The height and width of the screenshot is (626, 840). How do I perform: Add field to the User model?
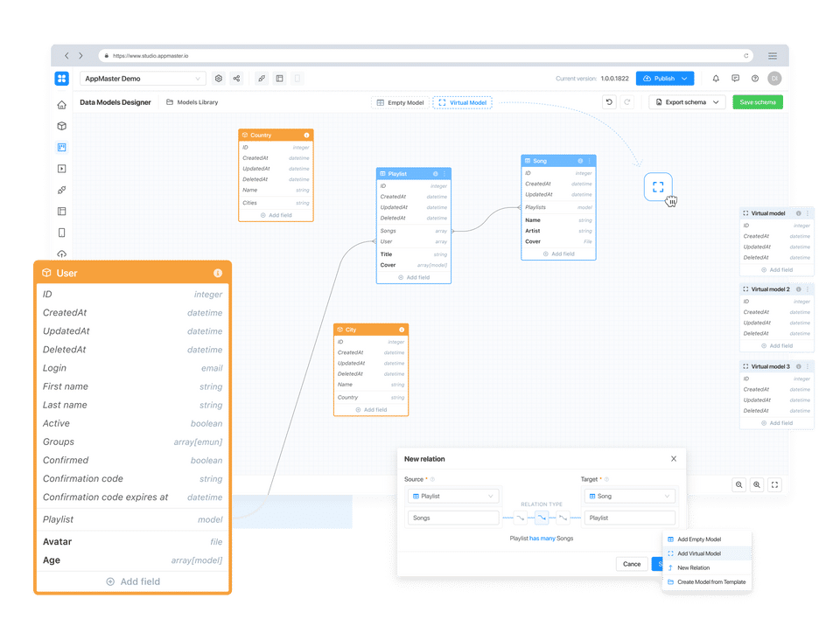[x=133, y=581]
